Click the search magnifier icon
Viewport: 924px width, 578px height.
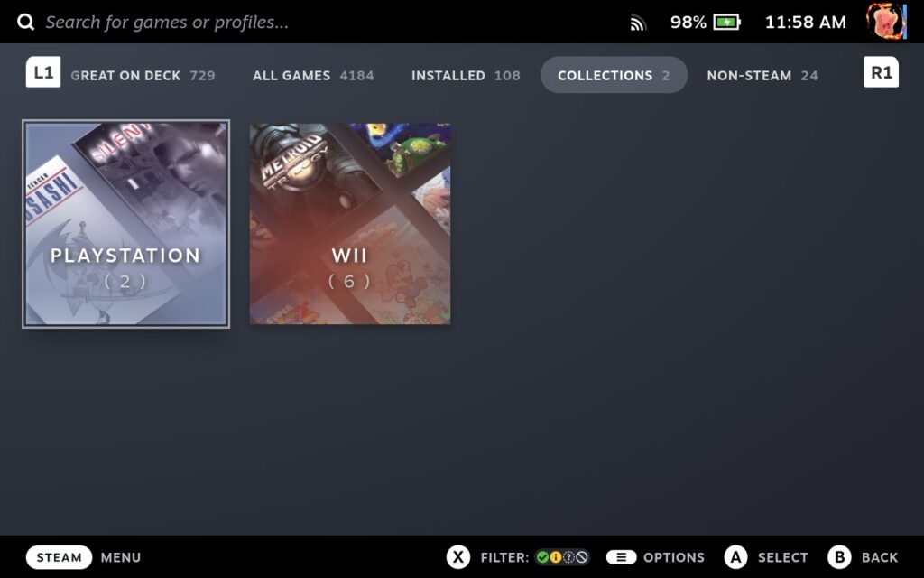tap(25, 22)
